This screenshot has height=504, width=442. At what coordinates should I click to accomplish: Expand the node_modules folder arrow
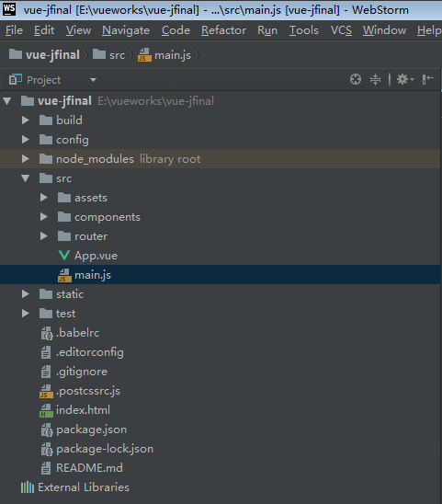(x=26, y=159)
